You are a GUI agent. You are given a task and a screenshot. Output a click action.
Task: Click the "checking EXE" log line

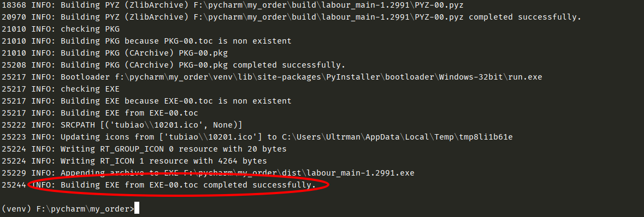pyautogui.click(x=61, y=89)
